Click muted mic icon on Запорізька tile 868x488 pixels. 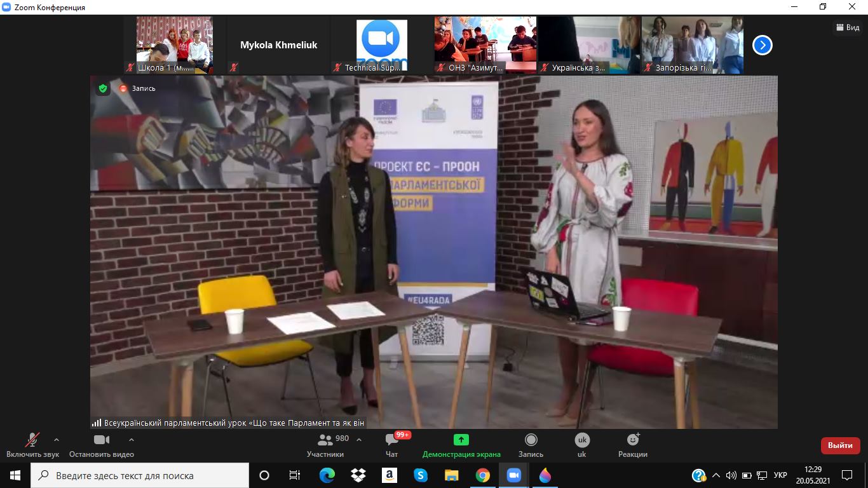click(x=648, y=67)
